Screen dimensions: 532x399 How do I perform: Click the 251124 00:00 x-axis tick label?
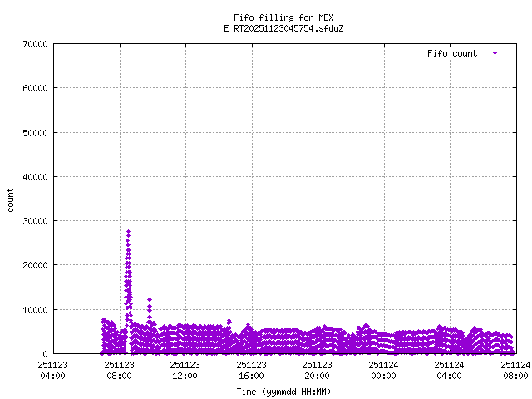[383, 369]
